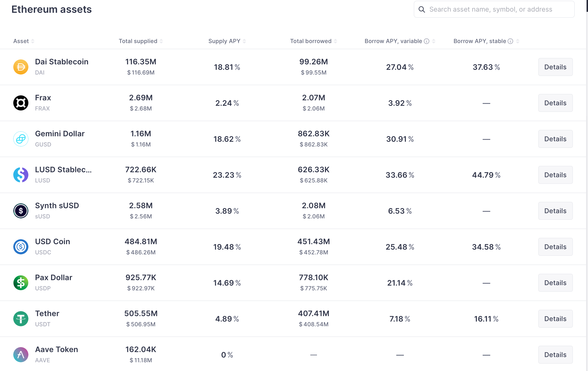Click USD Coin total supplied 484.81M
588x371 pixels.
[x=141, y=241]
